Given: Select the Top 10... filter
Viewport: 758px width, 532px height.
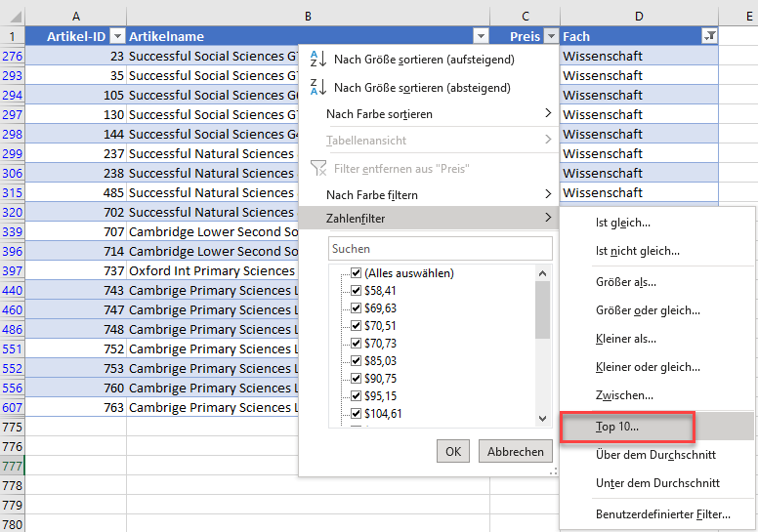Looking at the screenshot, I should point(657,427).
